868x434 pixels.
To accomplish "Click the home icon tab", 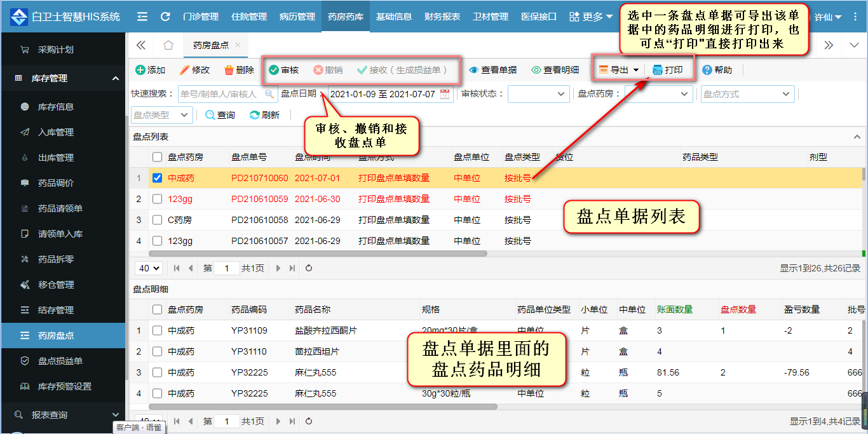I will tap(168, 45).
